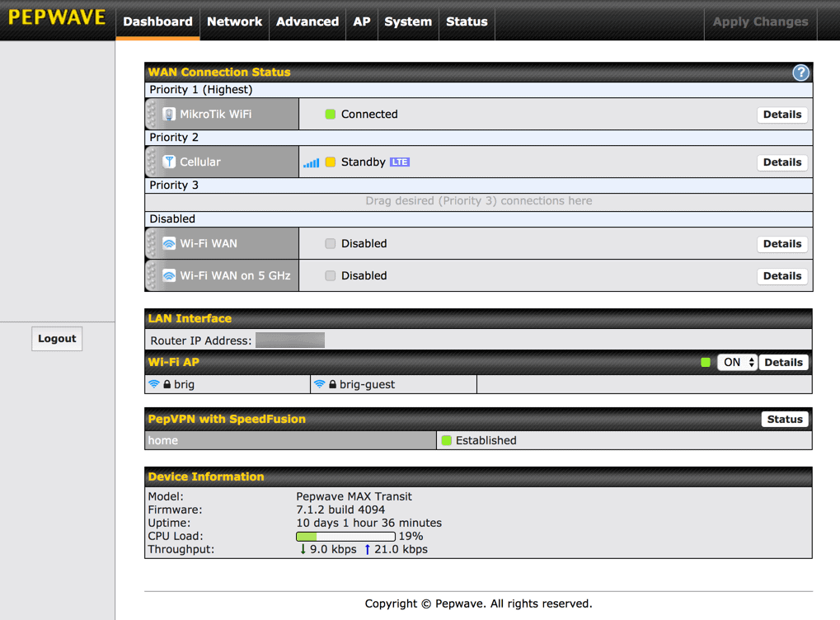Switch to the Dashboard tab
Screen dimensions: 840x620
(157, 21)
